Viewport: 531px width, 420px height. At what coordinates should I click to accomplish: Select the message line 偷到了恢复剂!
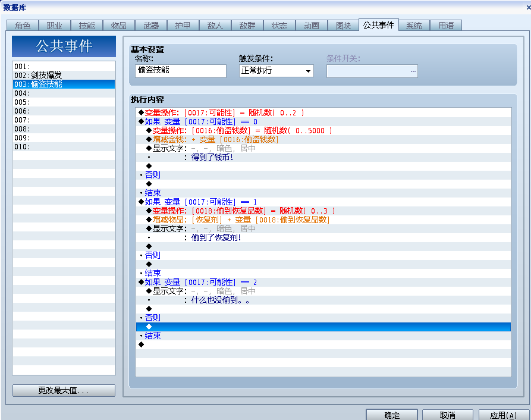coord(323,237)
